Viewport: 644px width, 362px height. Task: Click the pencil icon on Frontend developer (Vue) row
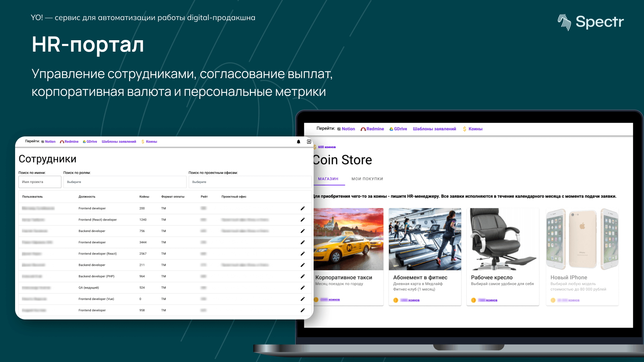coord(303,299)
